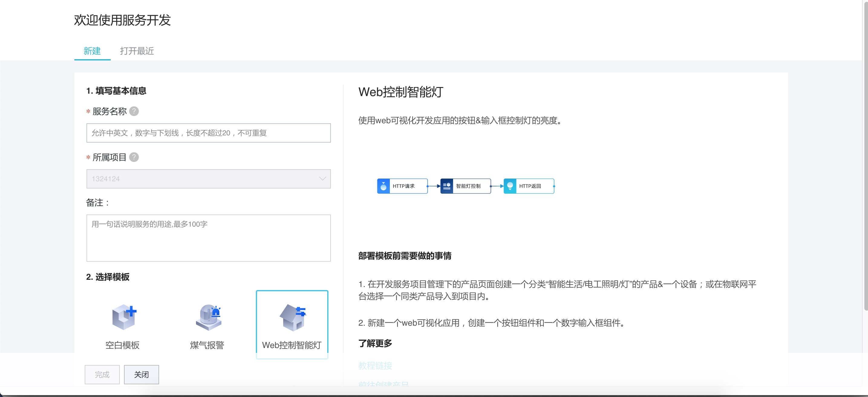868x397 pixels.
Task: Select the 空白模板 template icon
Action: point(124,317)
